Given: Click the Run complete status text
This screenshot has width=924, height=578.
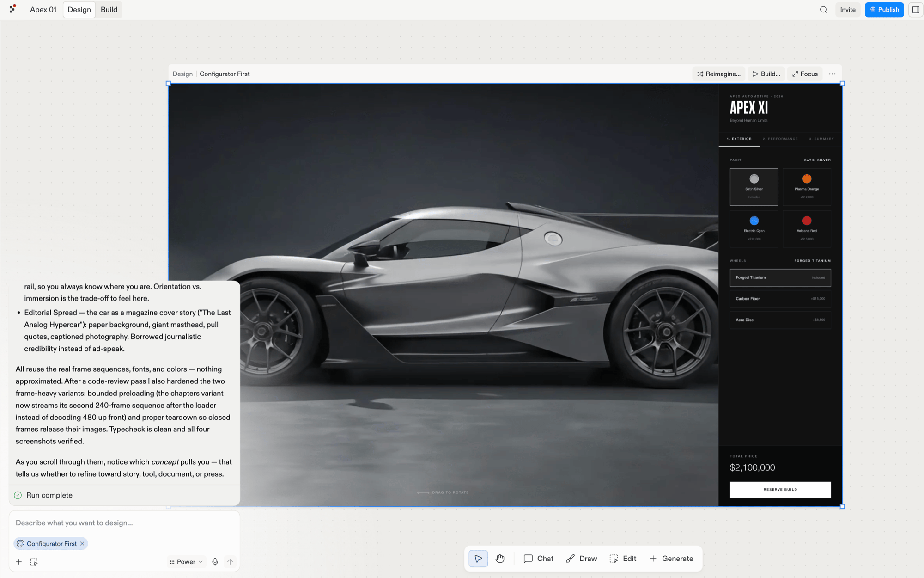Looking at the screenshot, I should pyautogui.click(x=49, y=495).
